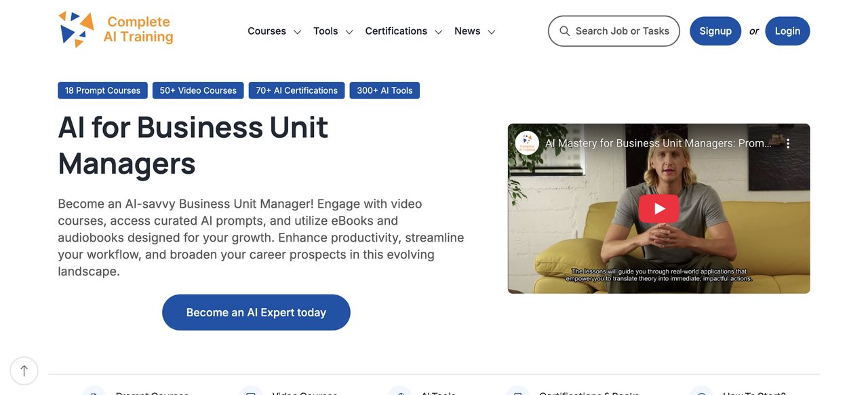Click the Login button
The height and width of the screenshot is (395, 868).
(x=787, y=31)
